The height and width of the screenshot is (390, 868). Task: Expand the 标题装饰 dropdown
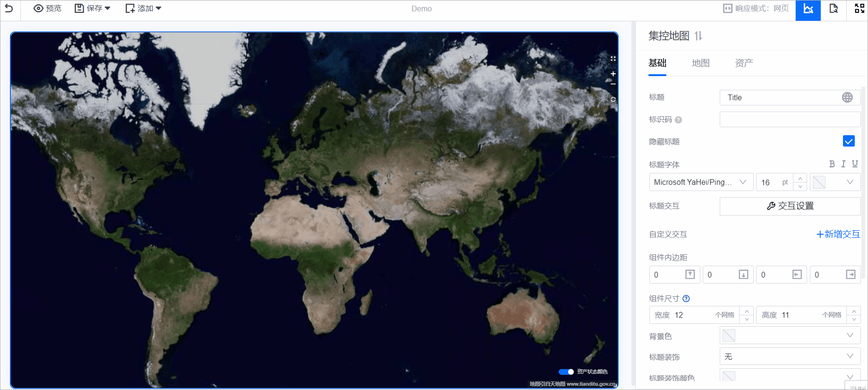[789, 356]
